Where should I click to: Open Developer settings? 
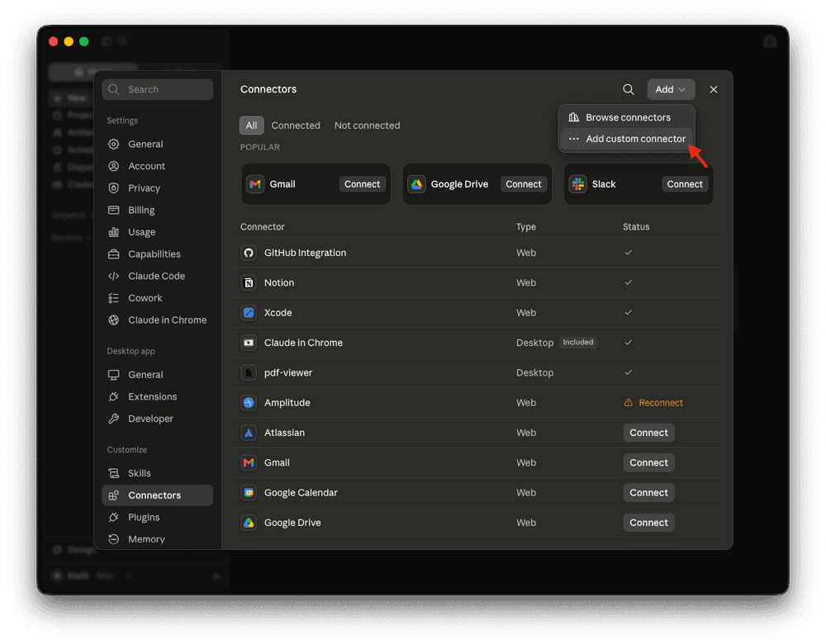coord(158,419)
